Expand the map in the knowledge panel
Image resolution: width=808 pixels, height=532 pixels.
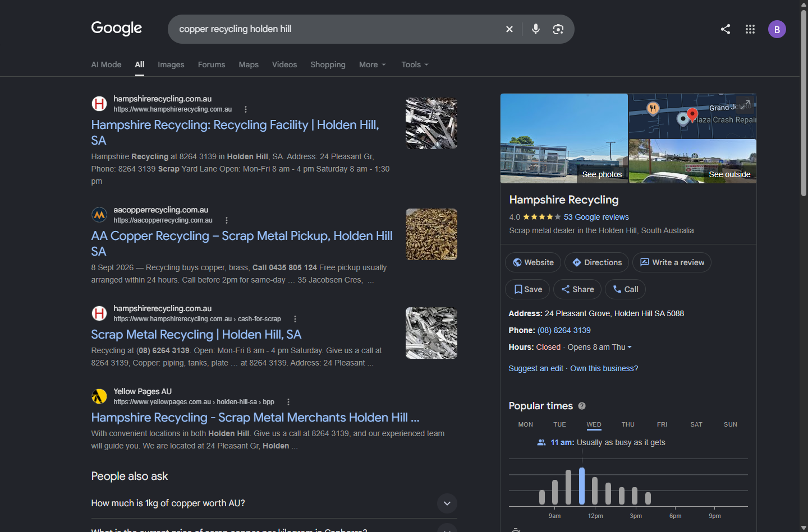(x=745, y=104)
